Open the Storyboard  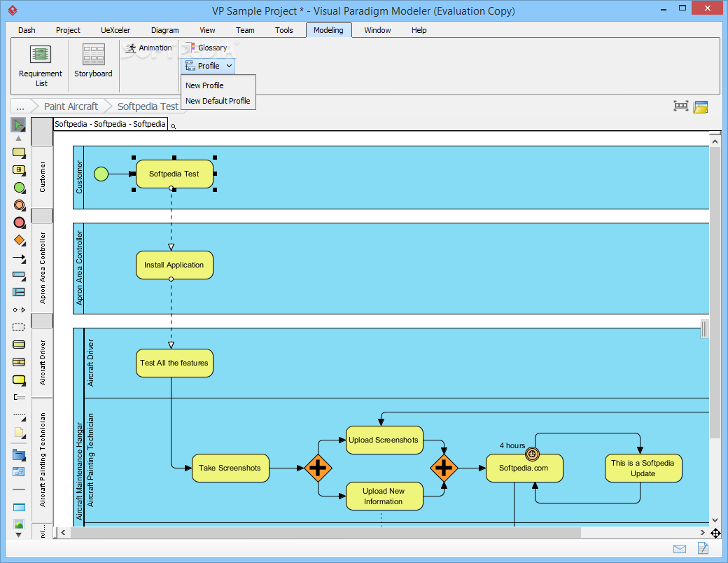pos(93,61)
